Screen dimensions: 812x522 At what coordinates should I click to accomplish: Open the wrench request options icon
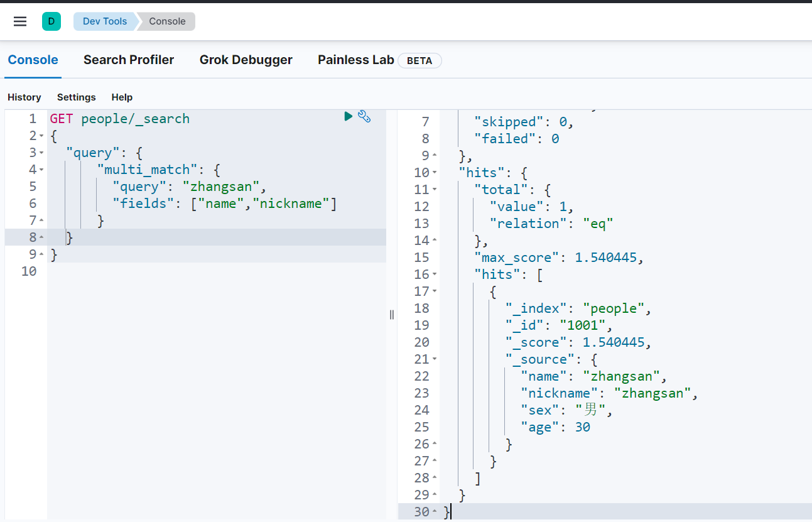[x=364, y=116]
